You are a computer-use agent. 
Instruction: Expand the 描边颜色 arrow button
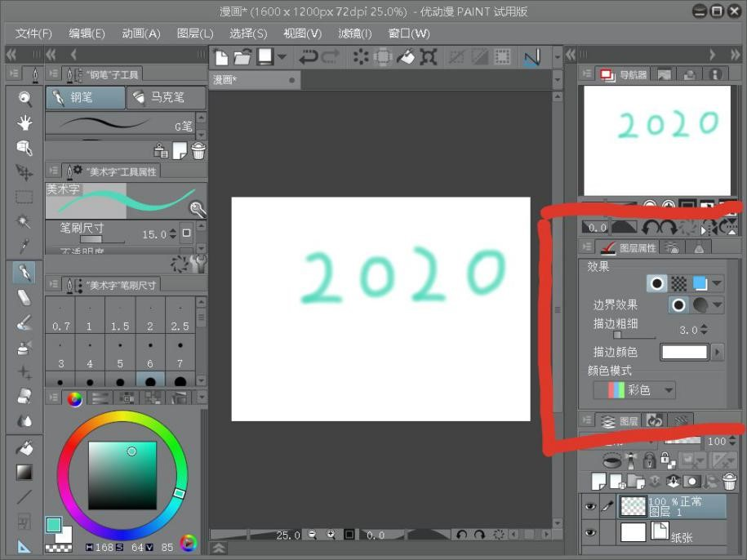point(718,352)
